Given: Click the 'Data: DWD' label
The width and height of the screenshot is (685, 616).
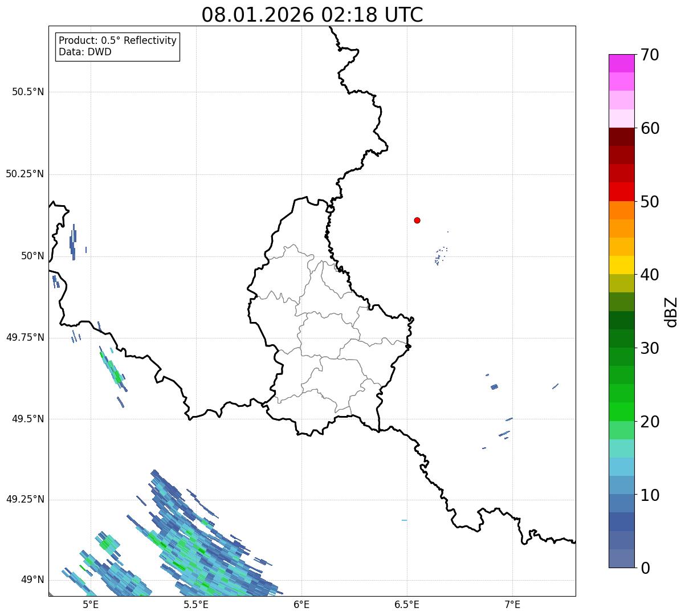Looking at the screenshot, I should (x=85, y=52).
